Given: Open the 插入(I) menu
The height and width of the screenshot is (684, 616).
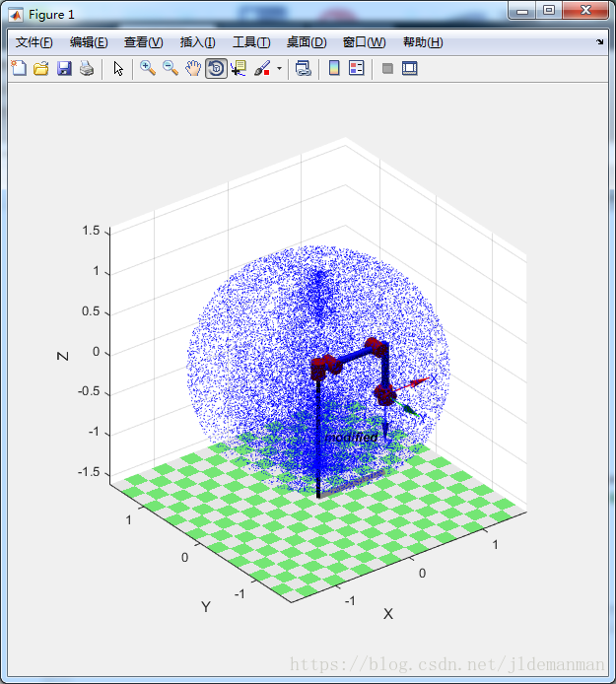Looking at the screenshot, I should pos(198,42).
